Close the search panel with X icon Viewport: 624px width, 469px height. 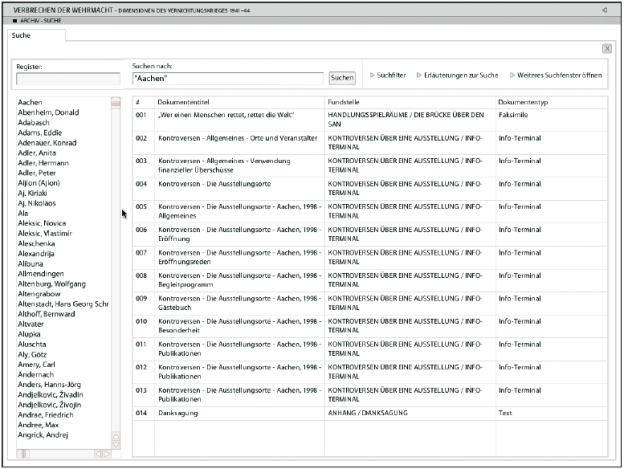point(607,48)
